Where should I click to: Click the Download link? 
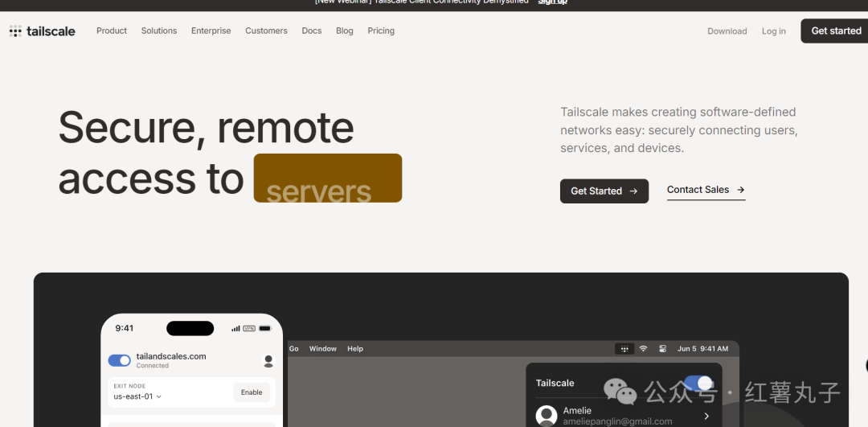click(727, 31)
